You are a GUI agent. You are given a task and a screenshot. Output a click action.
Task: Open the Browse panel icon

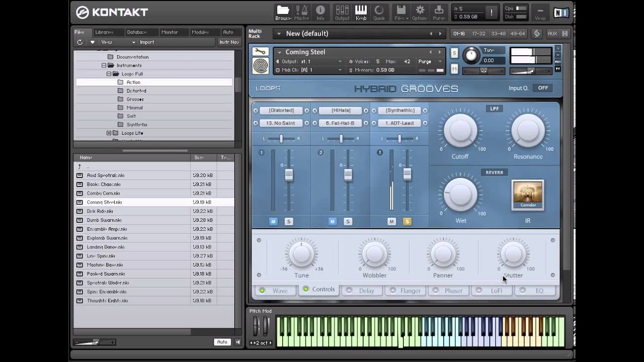click(283, 12)
